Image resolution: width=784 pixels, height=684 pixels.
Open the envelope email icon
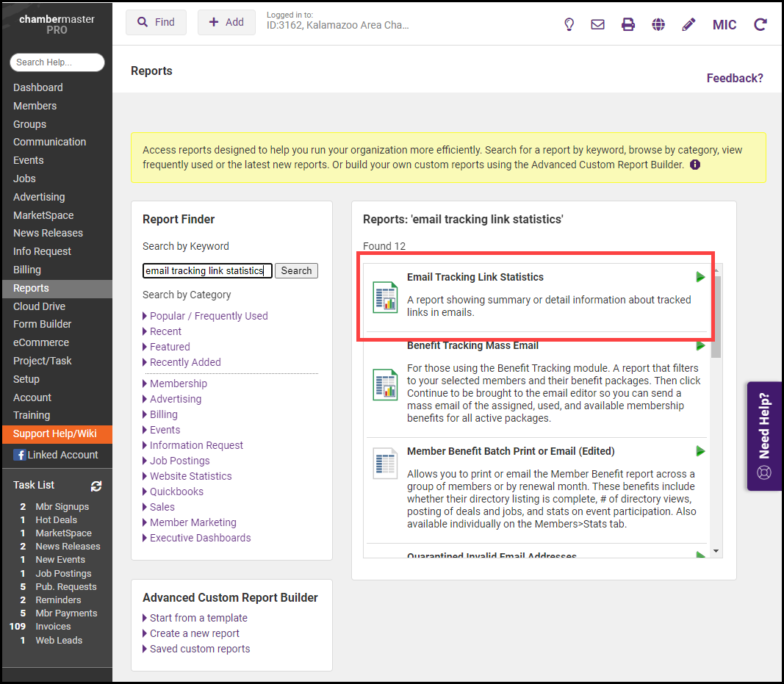(x=597, y=24)
